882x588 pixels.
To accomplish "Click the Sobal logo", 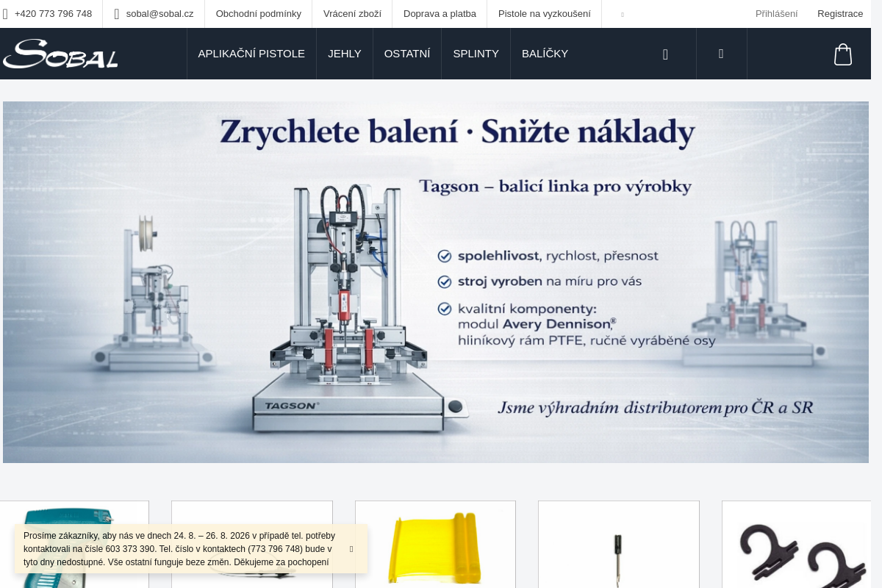I will click(60, 54).
